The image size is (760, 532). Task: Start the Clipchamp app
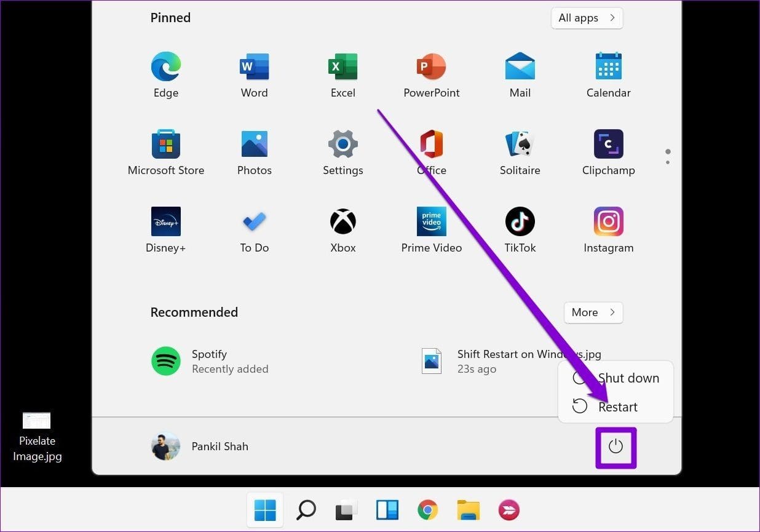[608, 151]
